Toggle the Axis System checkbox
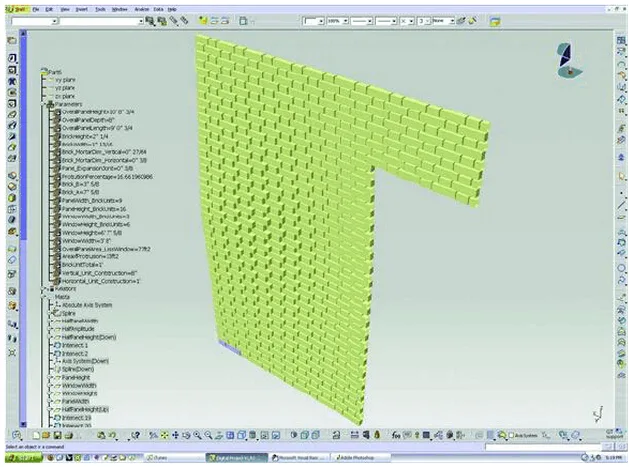 pos(511,435)
